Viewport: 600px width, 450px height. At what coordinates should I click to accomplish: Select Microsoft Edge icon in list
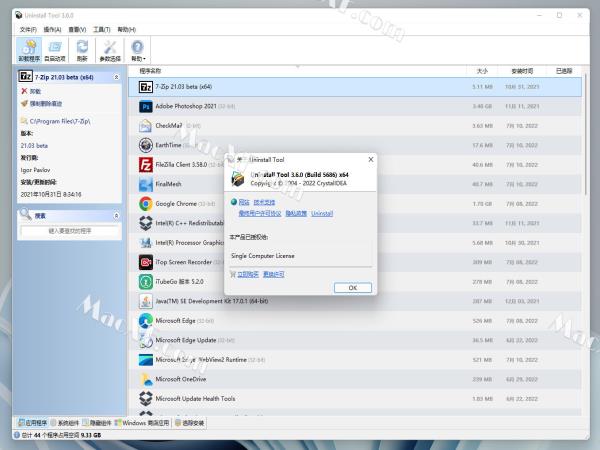click(x=146, y=321)
